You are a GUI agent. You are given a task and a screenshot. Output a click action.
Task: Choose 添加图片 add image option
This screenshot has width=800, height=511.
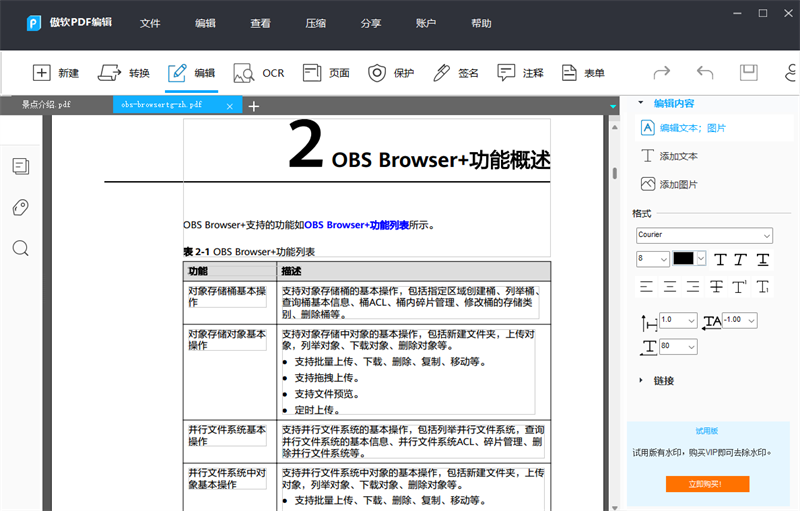coord(669,184)
